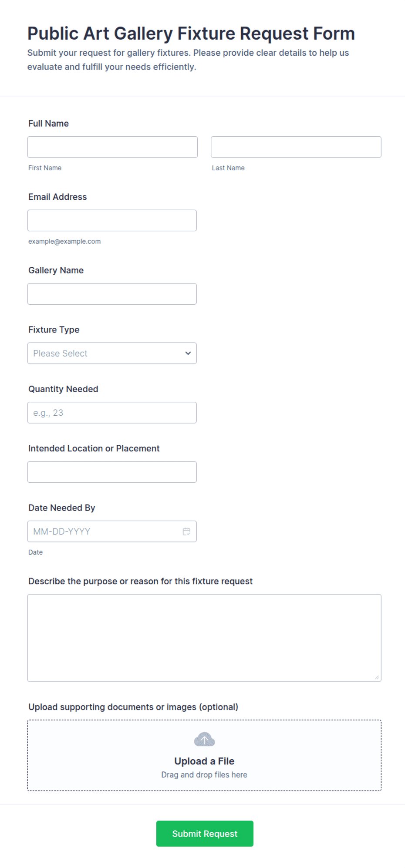
Task: Grab the textarea resize handle corner
Action: point(377,677)
